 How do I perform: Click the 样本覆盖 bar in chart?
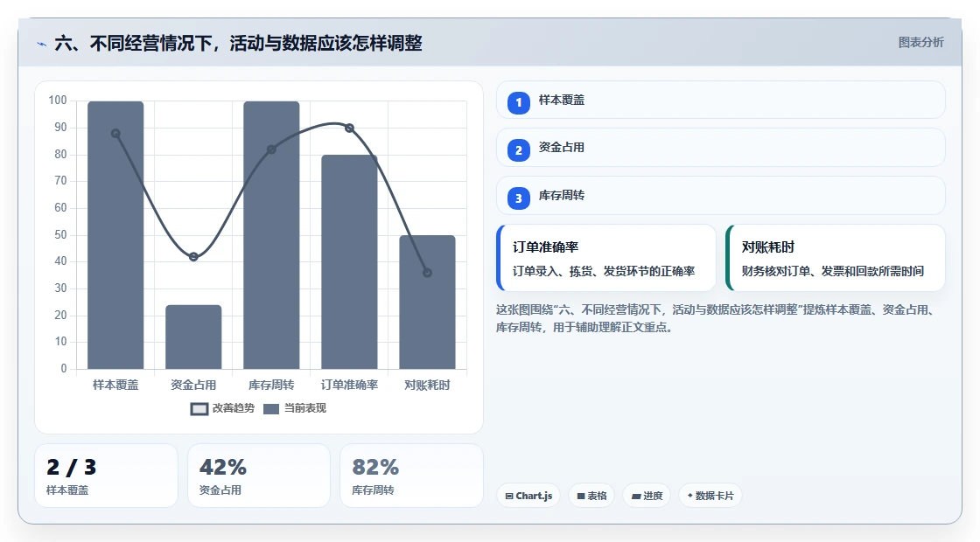pos(115,235)
